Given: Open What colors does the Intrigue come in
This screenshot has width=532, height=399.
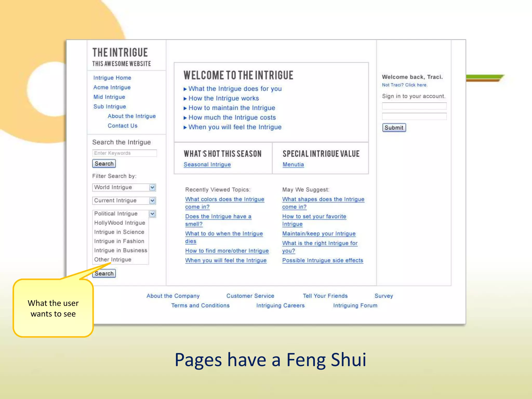Looking at the screenshot, I should click(x=225, y=203).
